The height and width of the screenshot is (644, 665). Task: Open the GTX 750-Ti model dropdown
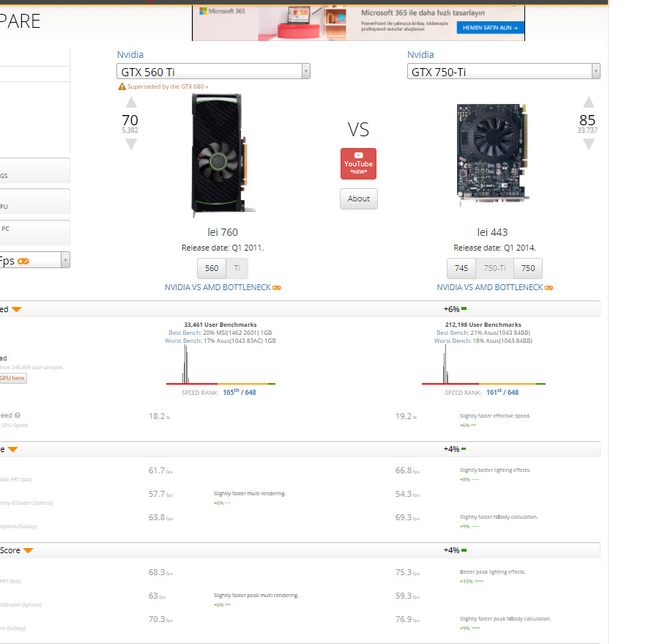coord(504,71)
